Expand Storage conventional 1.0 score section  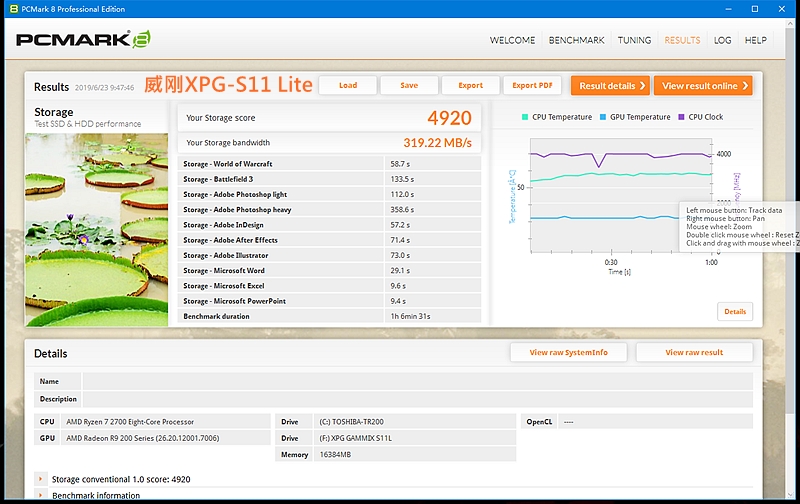pos(40,479)
